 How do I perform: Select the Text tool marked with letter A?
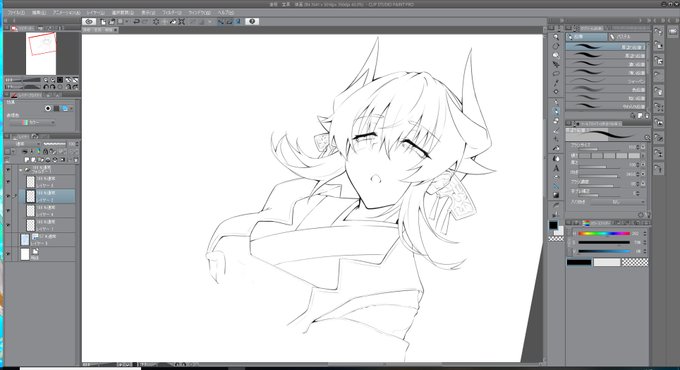coord(556,167)
